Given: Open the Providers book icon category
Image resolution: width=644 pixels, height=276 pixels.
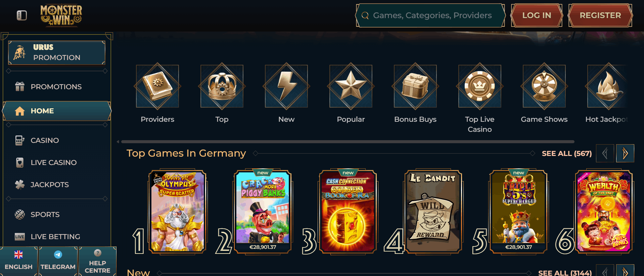Looking at the screenshot, I should coord(157,86).
